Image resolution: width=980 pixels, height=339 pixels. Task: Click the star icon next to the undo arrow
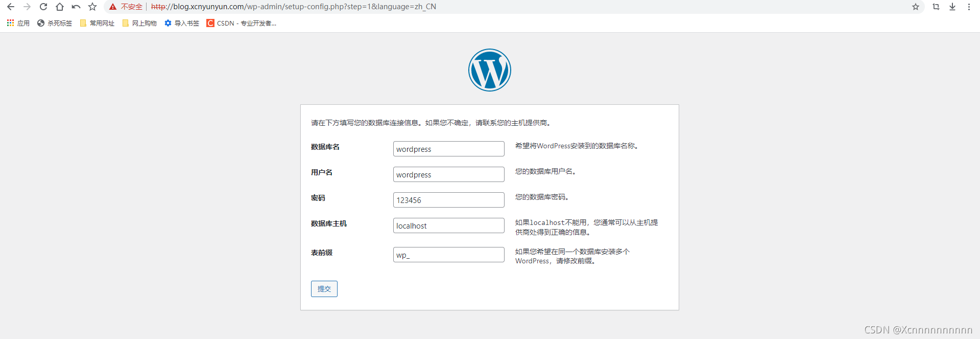92,7
